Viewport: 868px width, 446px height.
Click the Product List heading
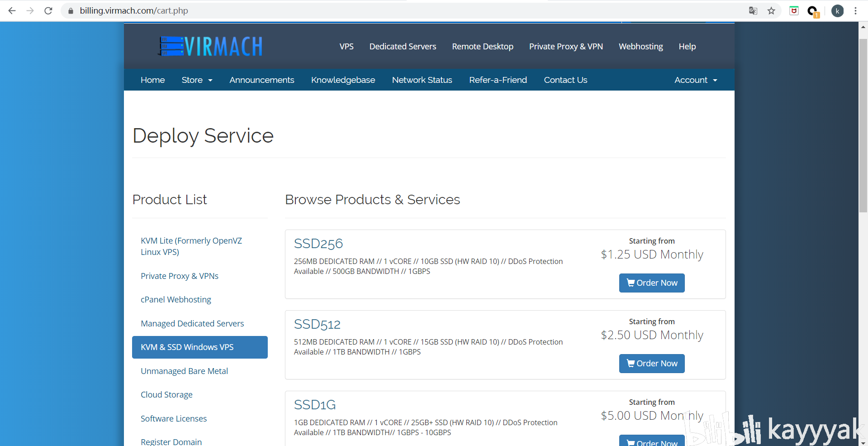coord(170,200)
